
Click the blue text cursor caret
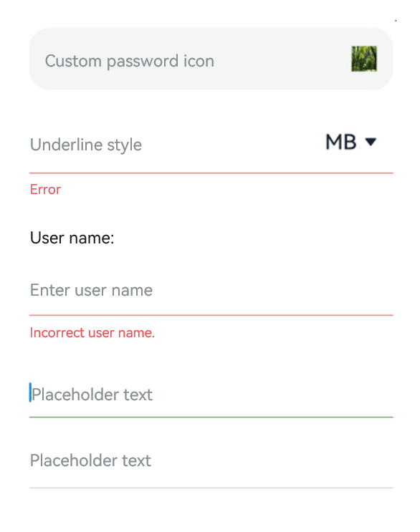(30, 392)
